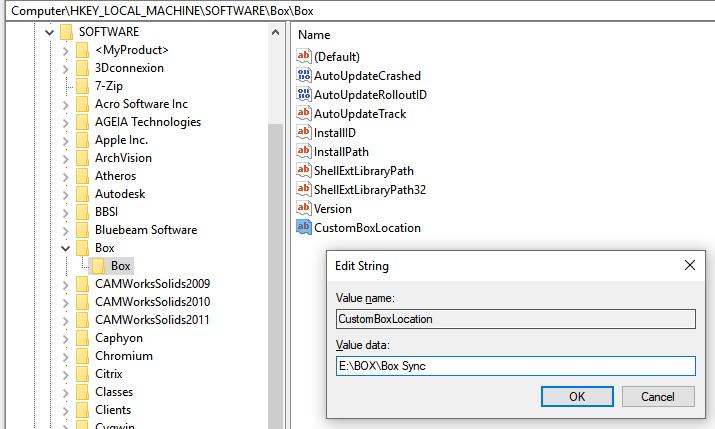
Task: Click the string icon beside InstallPath
Action: click(x=304, y=151)
